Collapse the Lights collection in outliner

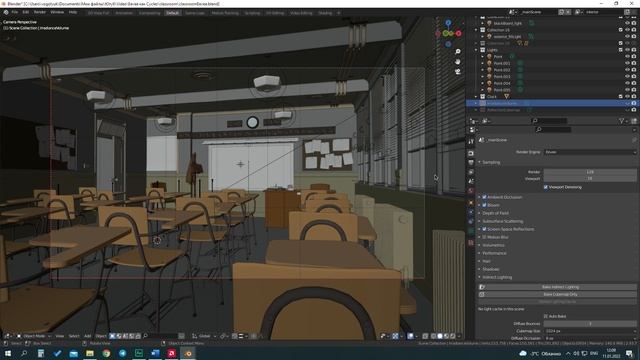476,50
